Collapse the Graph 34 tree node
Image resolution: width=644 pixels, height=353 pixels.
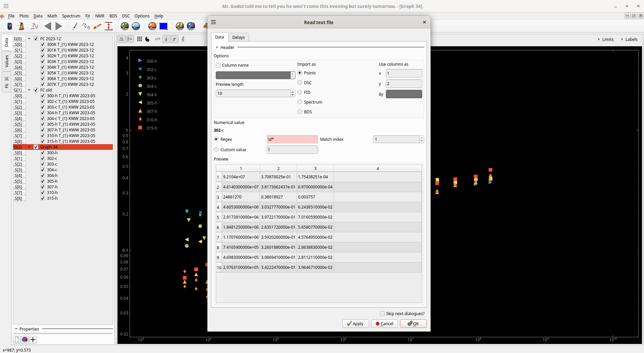(x=29, y=147)
